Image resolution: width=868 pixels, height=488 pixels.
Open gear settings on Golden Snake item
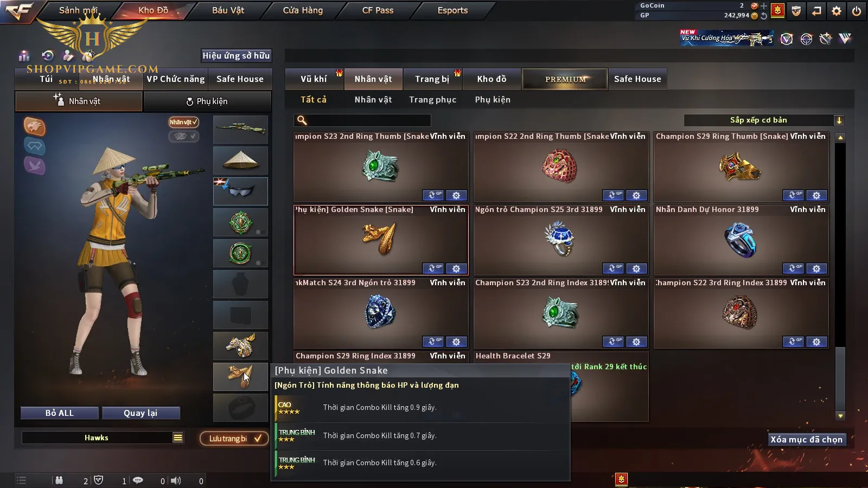456,268
